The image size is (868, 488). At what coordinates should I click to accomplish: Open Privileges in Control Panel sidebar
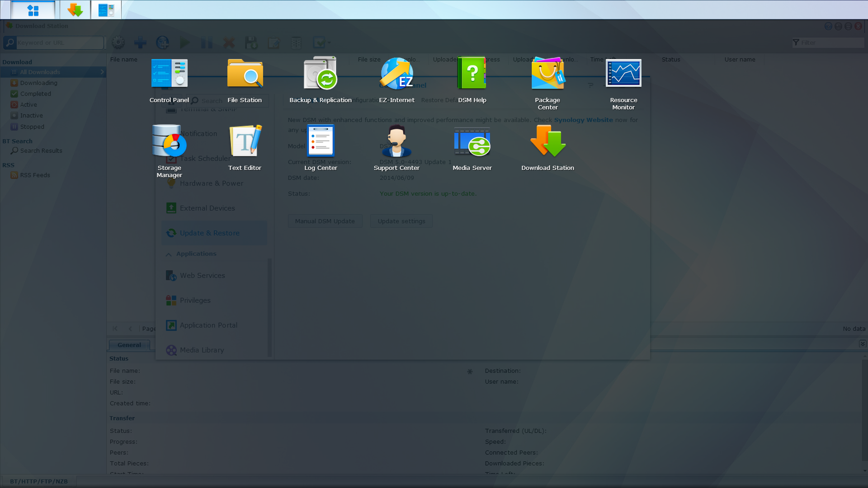[214, 300]
